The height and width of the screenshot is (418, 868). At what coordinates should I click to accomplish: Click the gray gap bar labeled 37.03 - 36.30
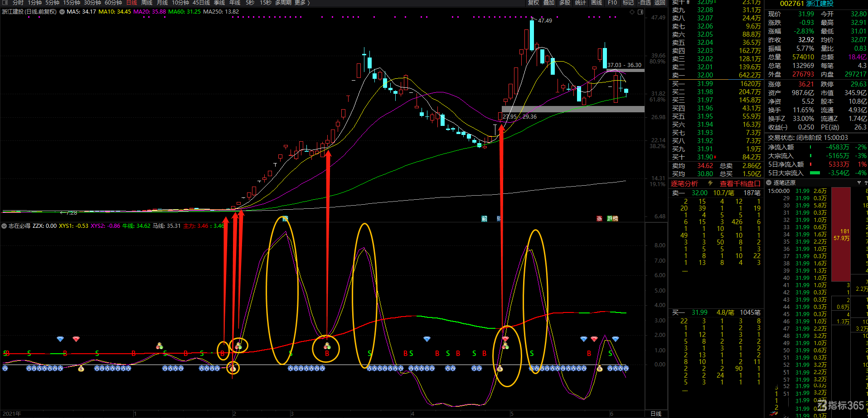click(625, 70)
